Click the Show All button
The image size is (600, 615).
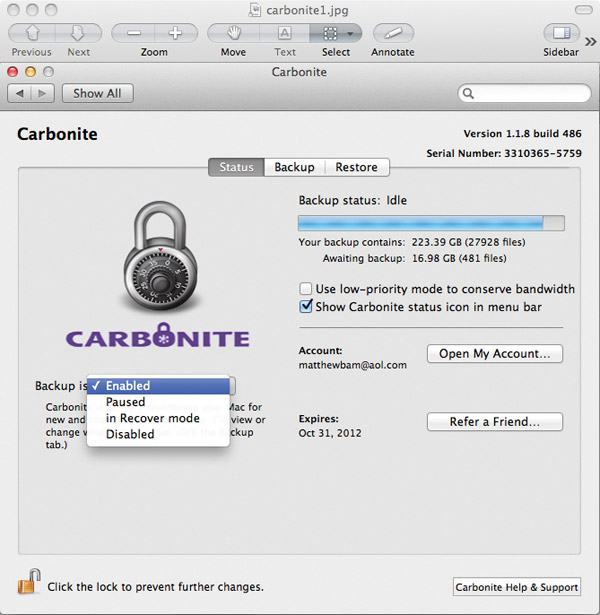coord(97,93)
